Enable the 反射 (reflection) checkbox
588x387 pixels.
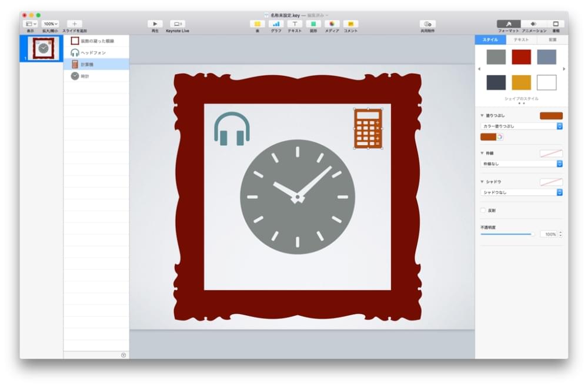pyautogui.click(x=483, y=210)
